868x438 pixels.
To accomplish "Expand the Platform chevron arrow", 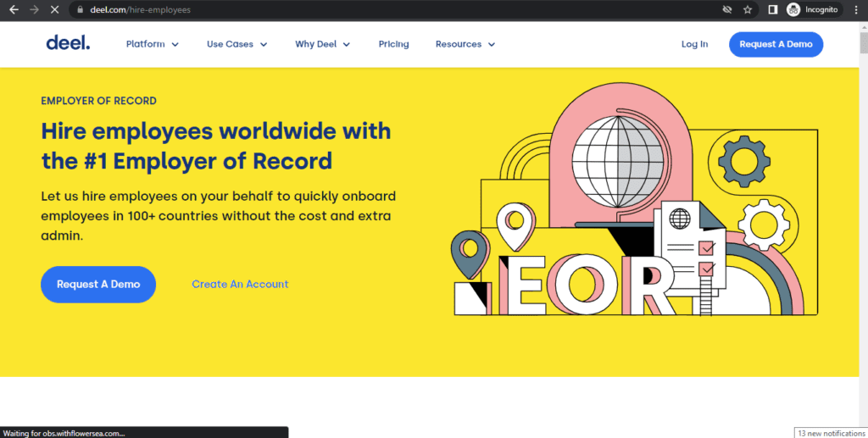I will coord(175,45).
